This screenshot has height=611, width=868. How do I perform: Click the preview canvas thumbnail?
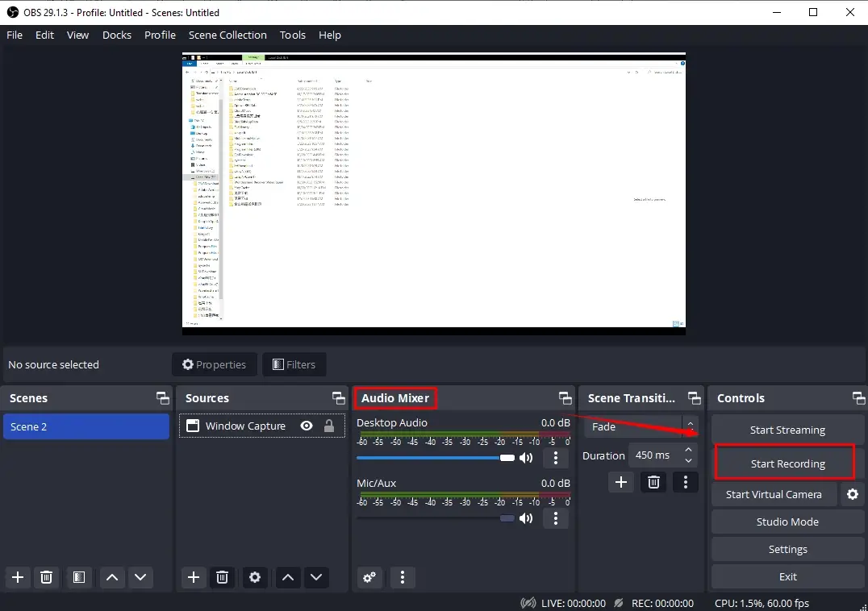[x=433, y=193]
